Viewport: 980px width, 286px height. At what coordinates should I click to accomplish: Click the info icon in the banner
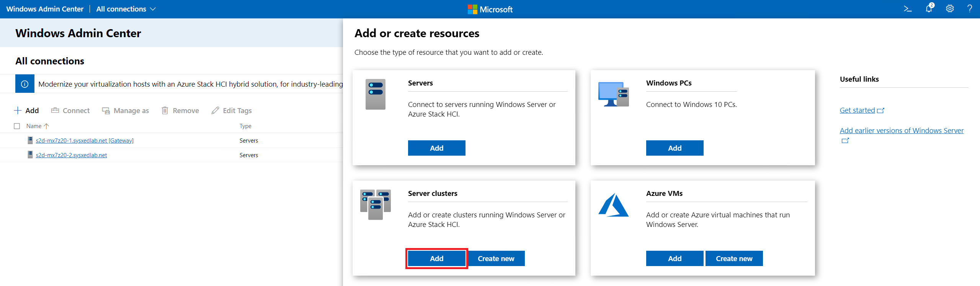25,84
